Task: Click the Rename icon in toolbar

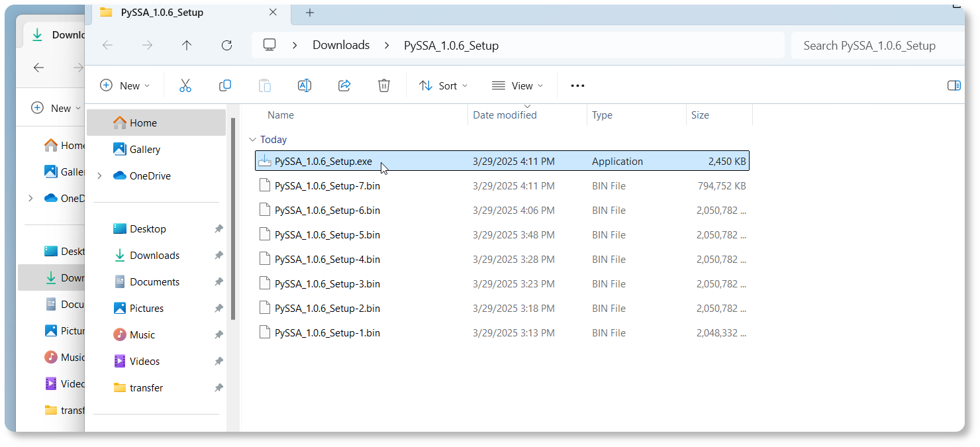Action: [305, 85]
